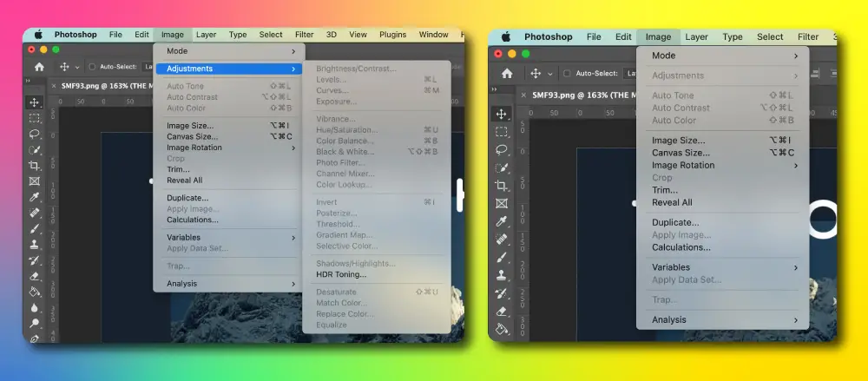Enable Auto-Select checkbox in right window

coord(567,73)
